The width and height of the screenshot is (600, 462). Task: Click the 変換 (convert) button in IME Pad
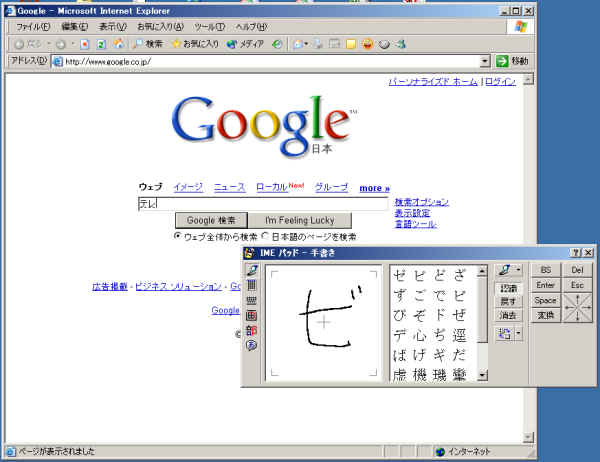click(x=546, y=315)
